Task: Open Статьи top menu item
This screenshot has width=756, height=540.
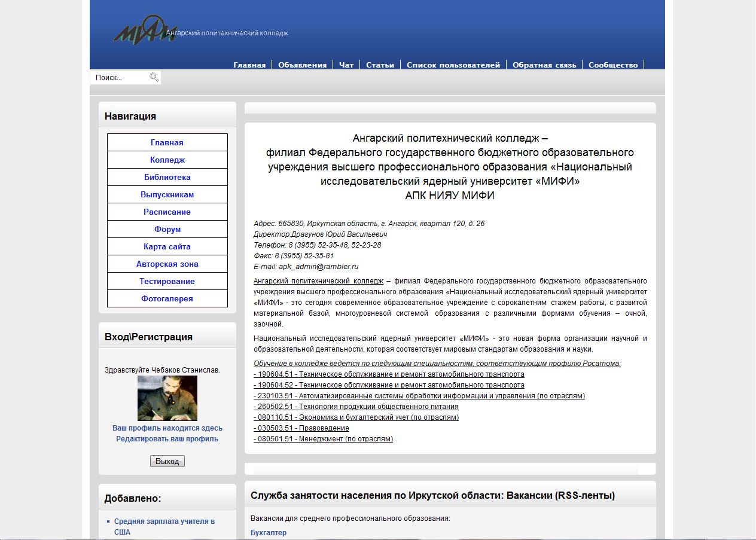Action: click(380, 65)
